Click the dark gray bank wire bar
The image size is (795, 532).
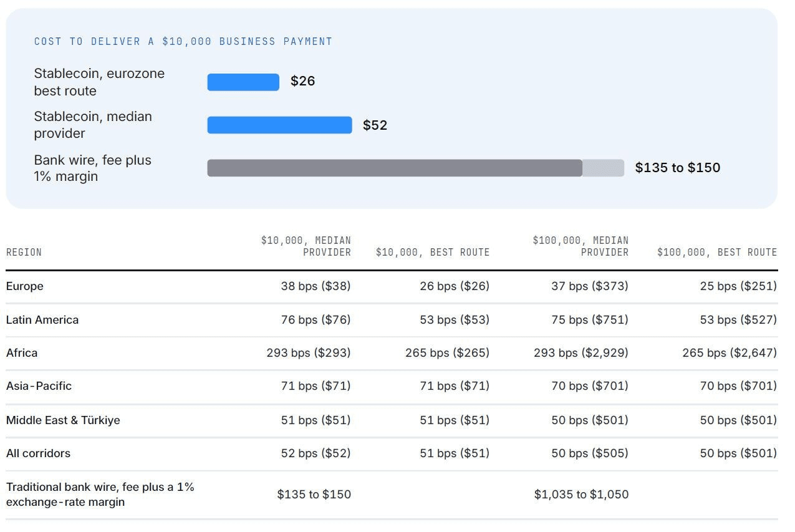[395, 168]
